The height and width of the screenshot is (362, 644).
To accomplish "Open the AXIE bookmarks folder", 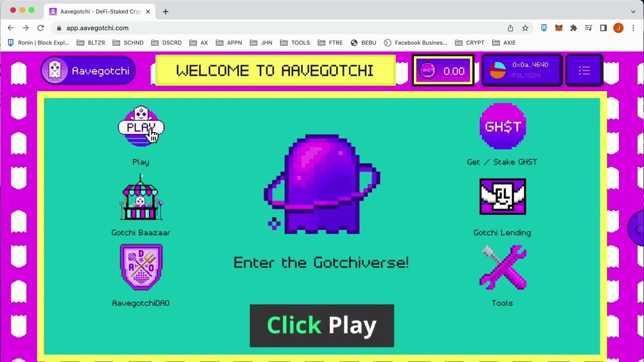I will (x=504, y=43).
